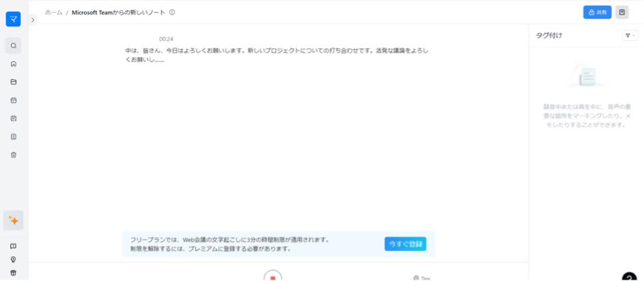
Task: Open the help question mark bubble
Action: [x=629, y=277]
